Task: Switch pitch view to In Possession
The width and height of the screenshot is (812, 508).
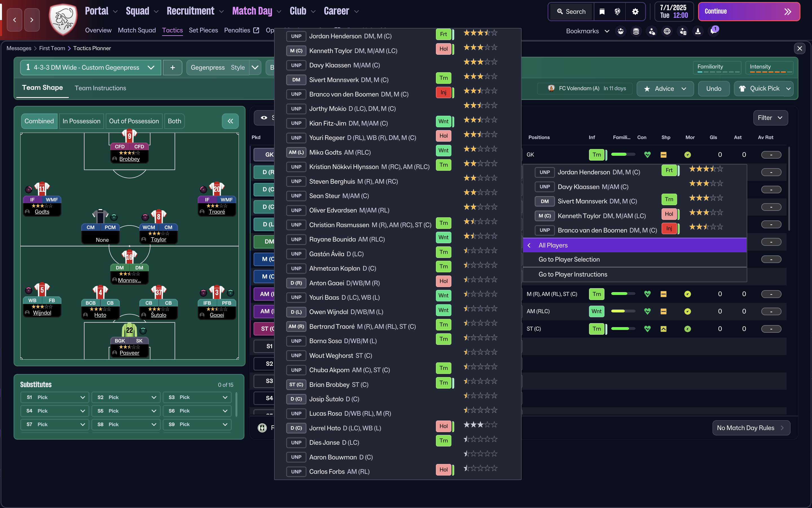Action: (x=81, y=121)
